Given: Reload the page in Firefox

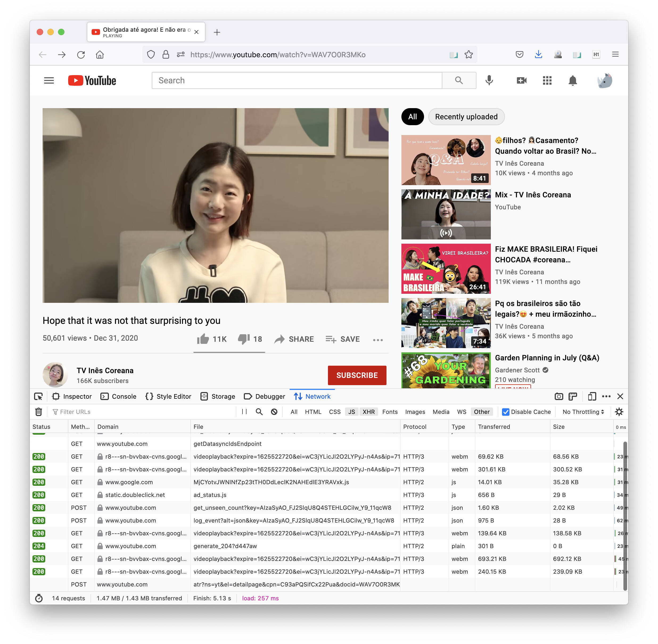Looking at the screenshot, I should 81,54.
